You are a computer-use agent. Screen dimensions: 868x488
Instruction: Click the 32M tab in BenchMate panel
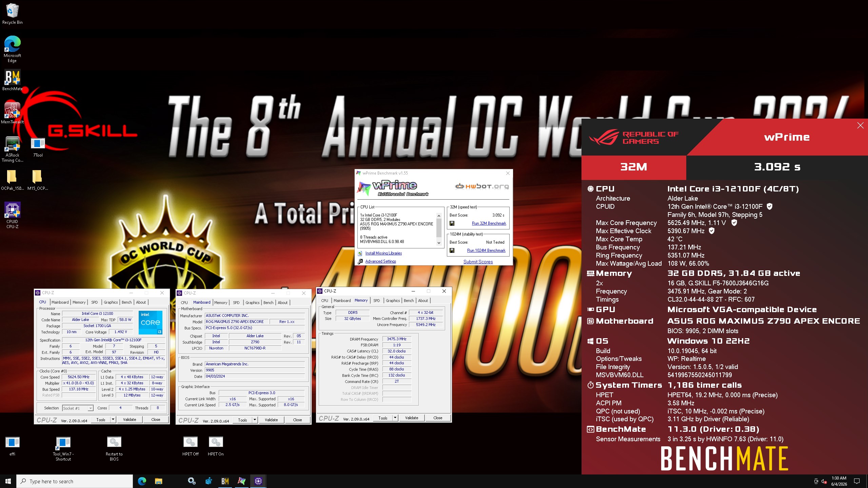[x=633, y=167]
